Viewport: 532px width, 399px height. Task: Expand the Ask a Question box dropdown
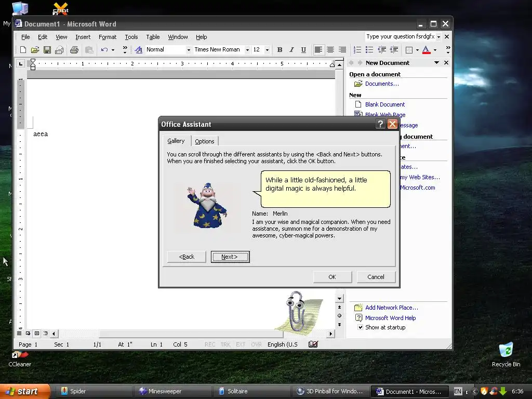coord(438,37)
